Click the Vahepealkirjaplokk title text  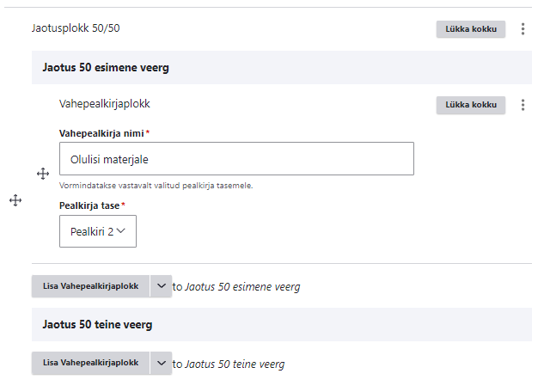(104, 104)
